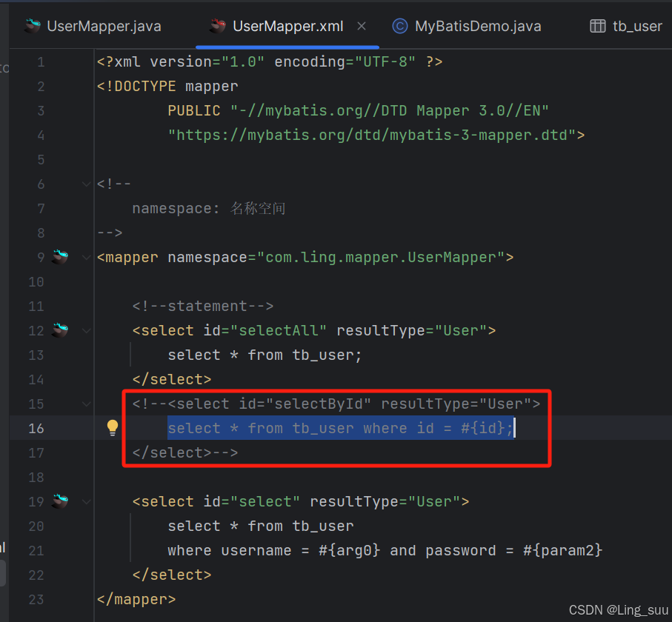Viewport: 672px width, 622px height.
Task: Close the UserMapper.xml tab
Action: click(362, 26)
